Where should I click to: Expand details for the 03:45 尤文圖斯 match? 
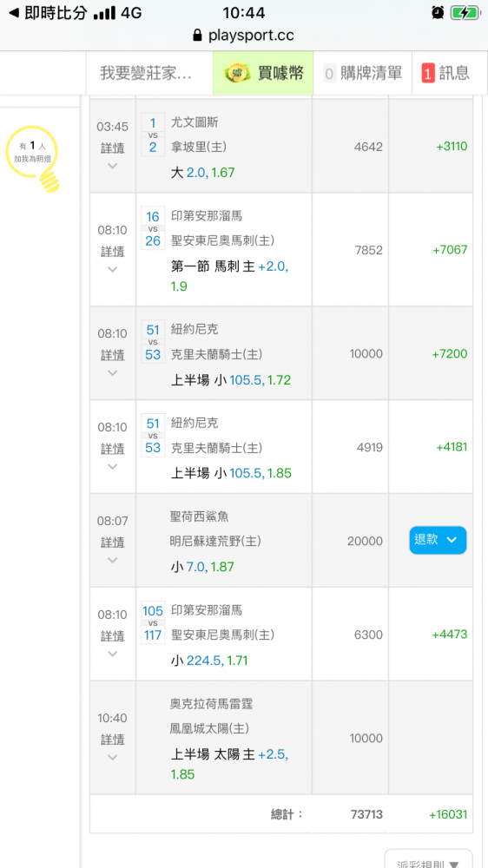point(112,165)
